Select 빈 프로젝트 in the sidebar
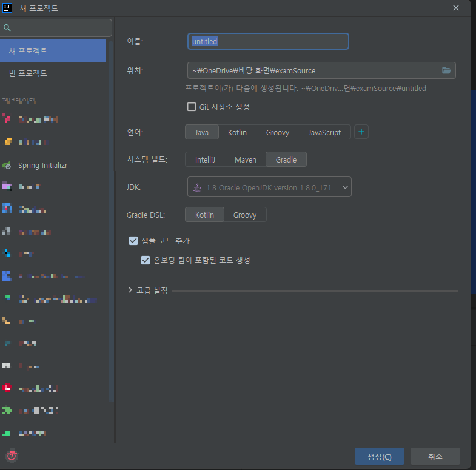Image resolution: width=476 pixels, height=470 pixels. pyautogui.click(x=53, y=73)
